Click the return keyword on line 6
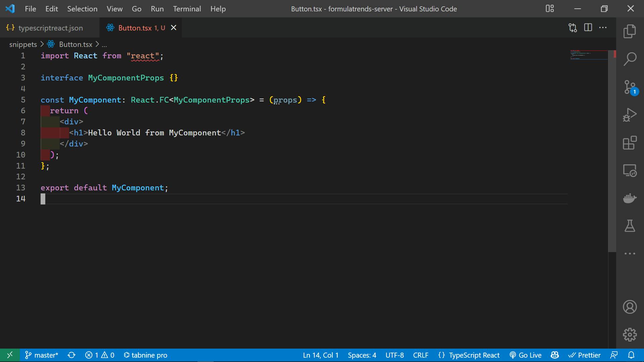 (64, 111)
